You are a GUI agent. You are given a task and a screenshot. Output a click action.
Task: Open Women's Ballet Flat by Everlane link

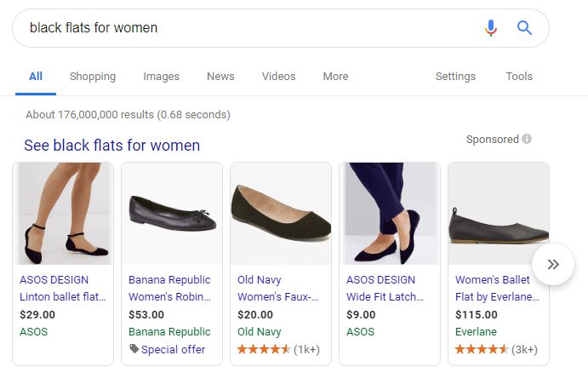(497, 289)
